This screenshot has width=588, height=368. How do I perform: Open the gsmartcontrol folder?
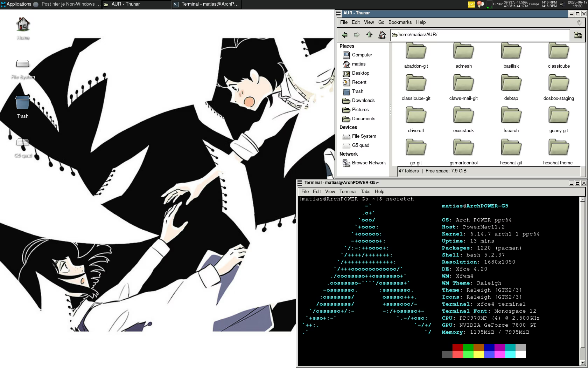click(463, 152)
